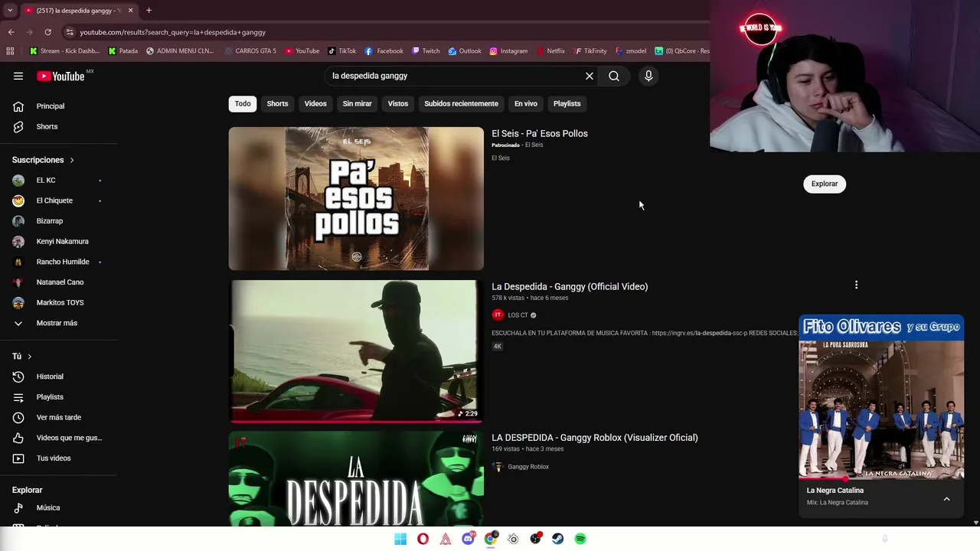This screenshot has height=551, width=980.
Task: Start voice search with the microphone icon
Action: pyautogui.click(x=648, y=76)
